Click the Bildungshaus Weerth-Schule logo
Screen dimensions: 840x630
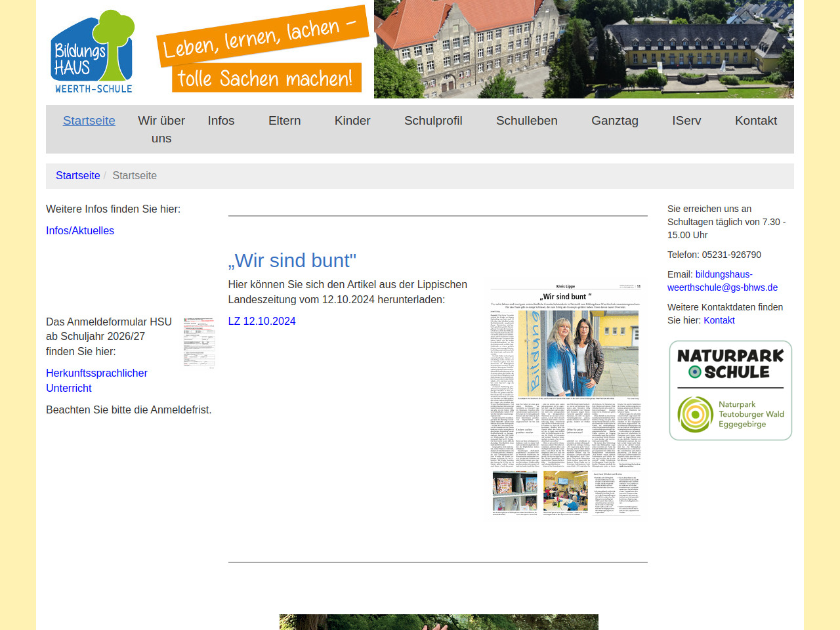pos(93,52)
